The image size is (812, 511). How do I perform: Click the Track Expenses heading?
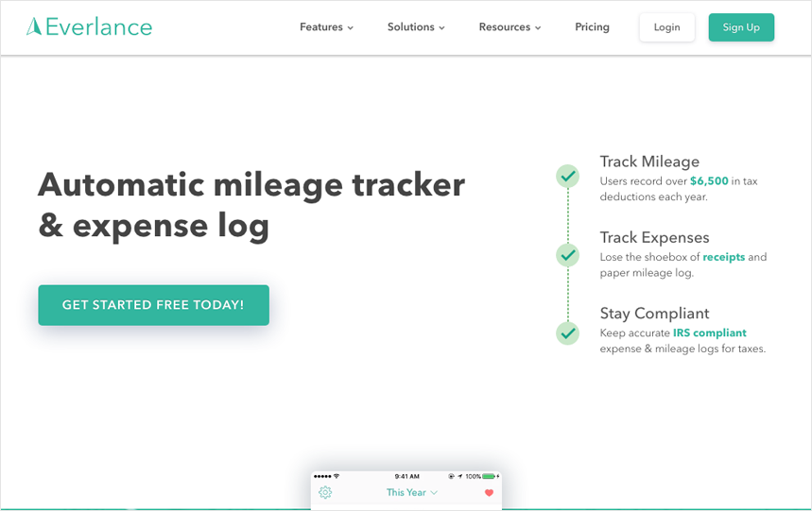[x=654, y=237]
